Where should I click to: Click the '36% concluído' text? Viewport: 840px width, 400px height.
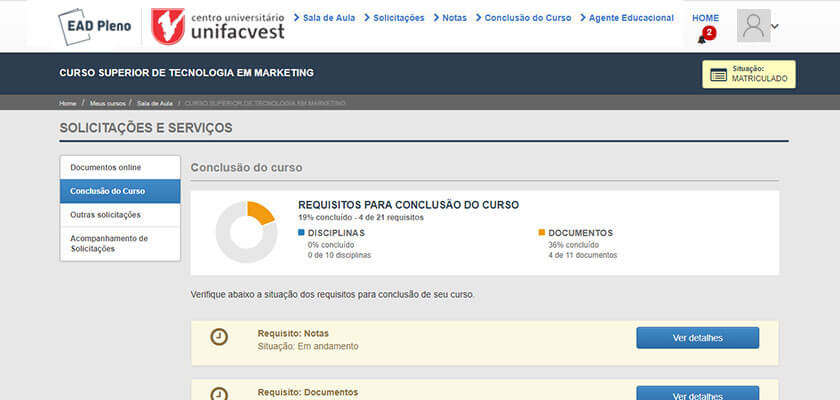[573, 245]
